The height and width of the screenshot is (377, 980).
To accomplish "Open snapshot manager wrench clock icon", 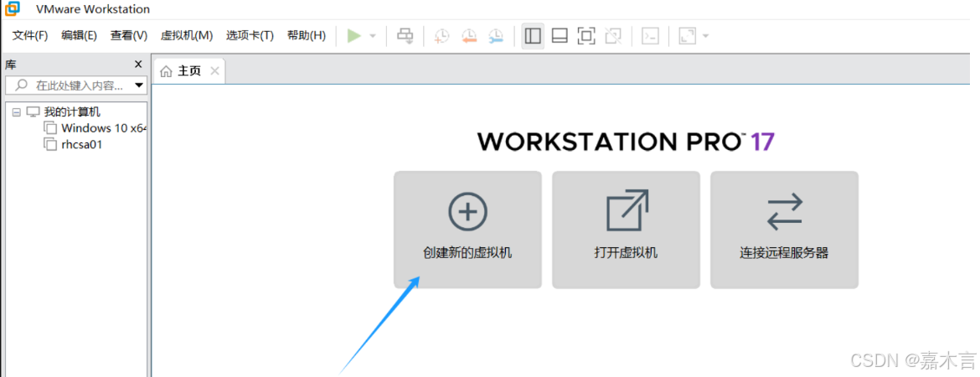I will point(496,36).
